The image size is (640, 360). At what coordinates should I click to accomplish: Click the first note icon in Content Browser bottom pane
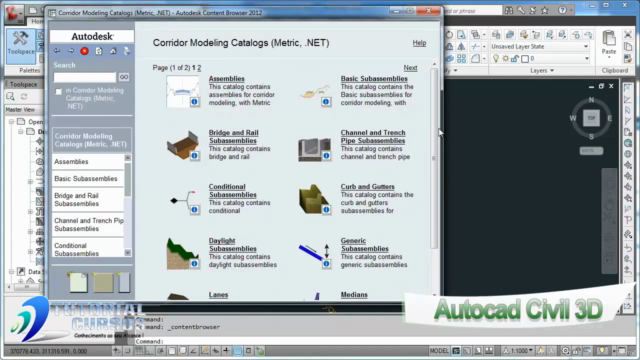coord(78,282)
